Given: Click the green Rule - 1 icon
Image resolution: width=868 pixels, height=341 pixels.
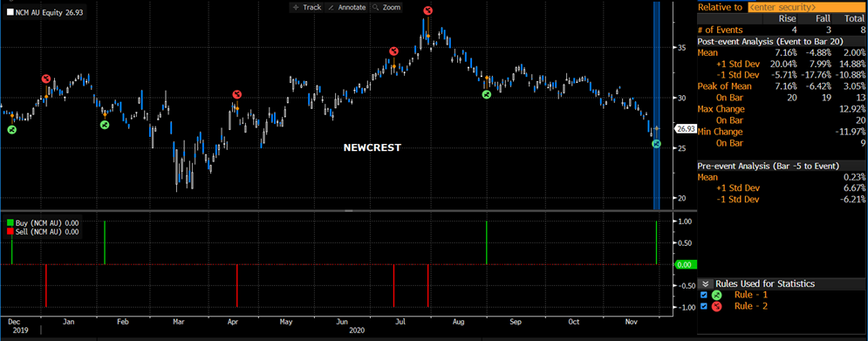Looking at the screenshot, I should click(x=717, y=295).
